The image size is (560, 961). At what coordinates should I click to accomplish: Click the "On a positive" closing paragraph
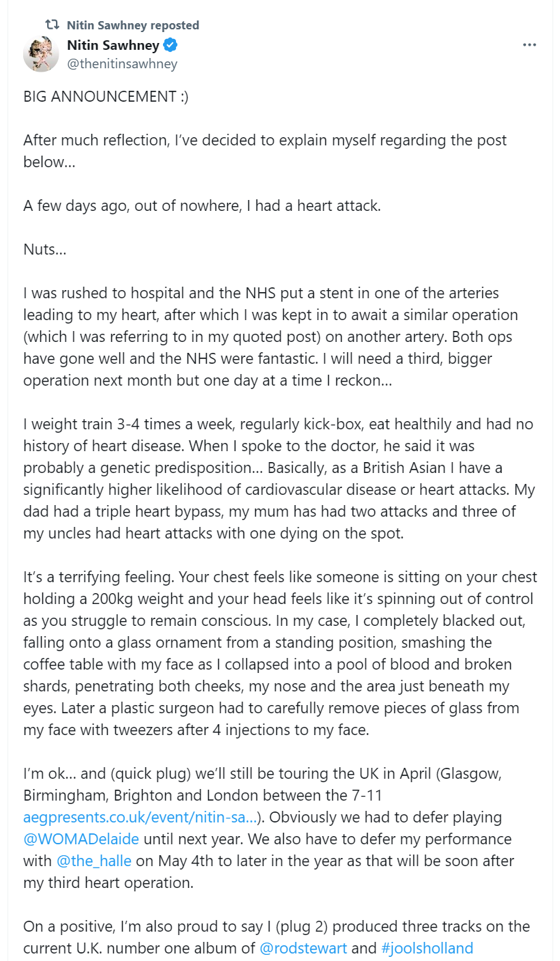(x=277, y=937)
